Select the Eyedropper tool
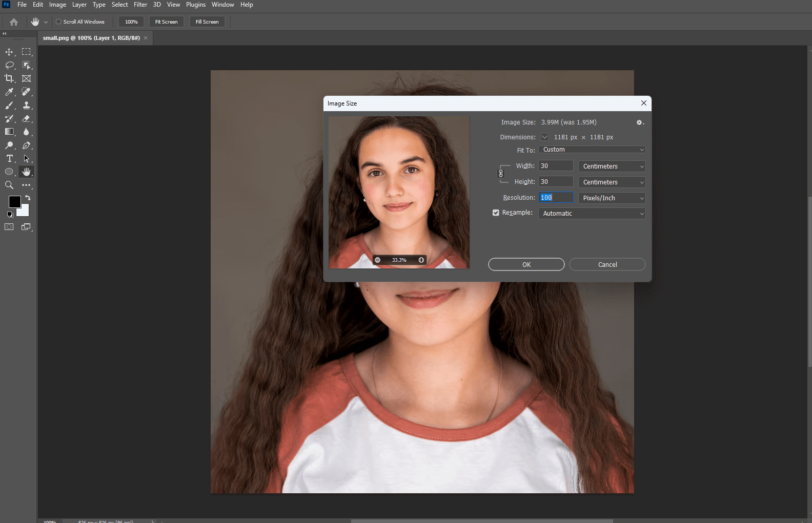 tap(9, 92)
